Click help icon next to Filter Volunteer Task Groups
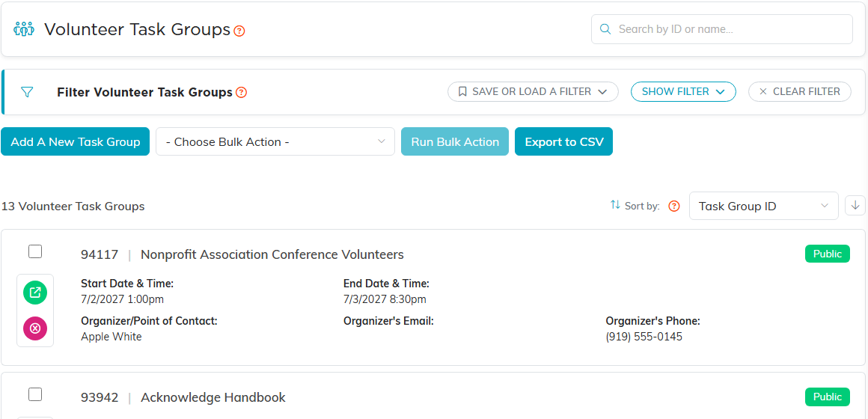Viewport: 868px width, 419px height. point(241,93)
